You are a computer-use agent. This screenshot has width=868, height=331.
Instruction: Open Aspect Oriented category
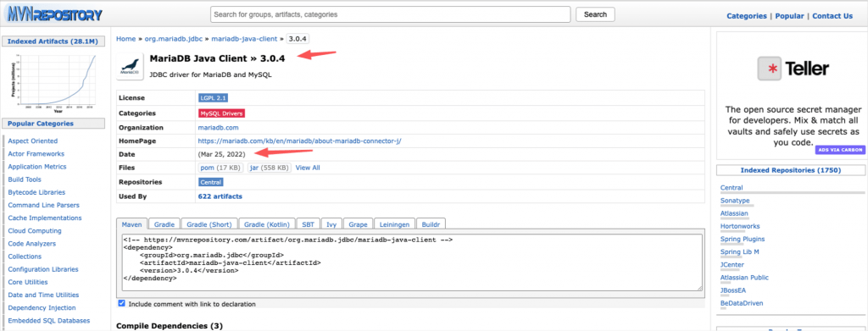coord(33,141)
